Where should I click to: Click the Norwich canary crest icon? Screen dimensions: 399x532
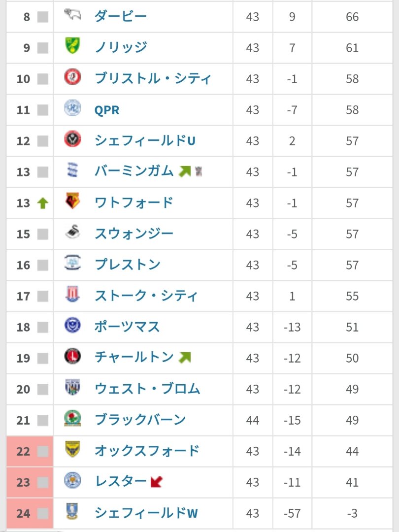click(72, 47)
